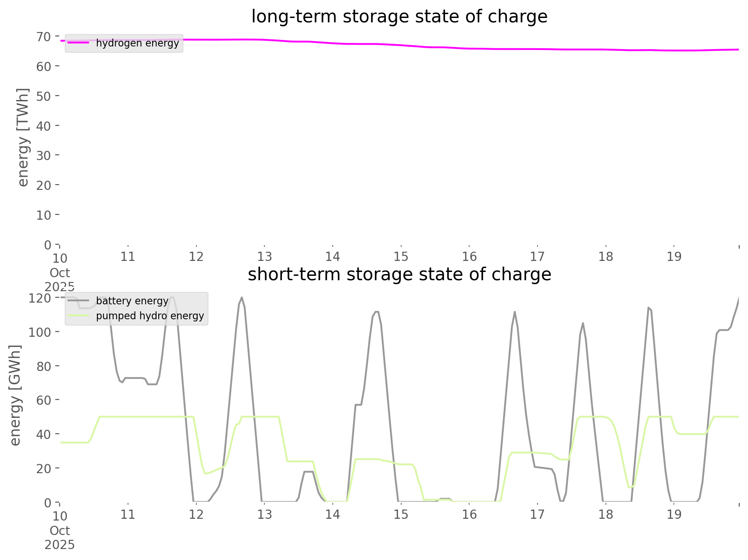The width and height of the screenshot is (748, 560).
Task: Click the 30 tick on the TWh axis
Action: (43, 155)
